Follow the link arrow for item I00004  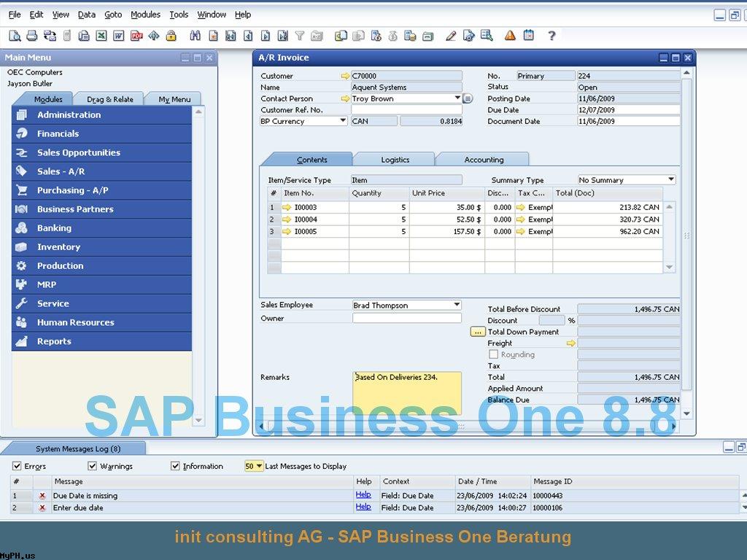click(286, 219)
